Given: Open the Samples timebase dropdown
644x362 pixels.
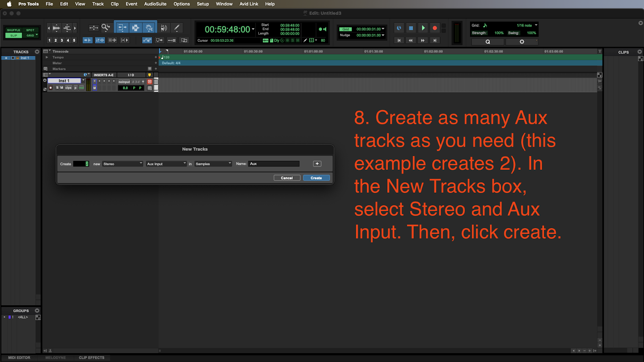Looking at the screenshot, I should (213, 164).
